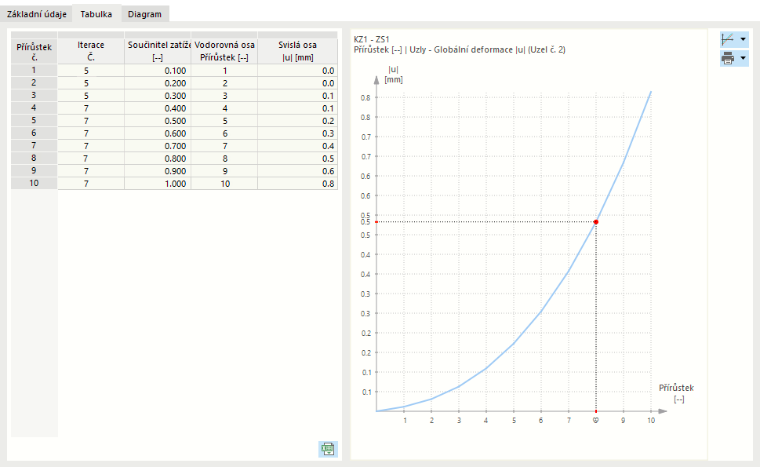Click iteration cell in increment row 10
The width and height of the screenshot is (760, 467).
[91, 184]
